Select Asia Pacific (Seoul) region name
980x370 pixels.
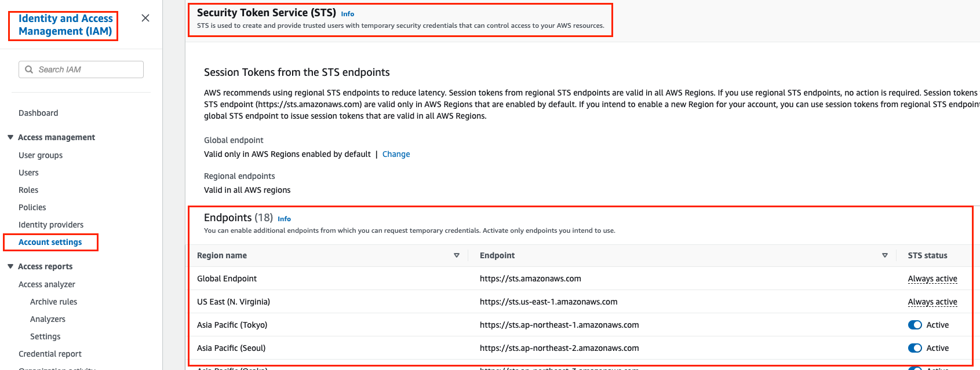click(x=231, y=348)
